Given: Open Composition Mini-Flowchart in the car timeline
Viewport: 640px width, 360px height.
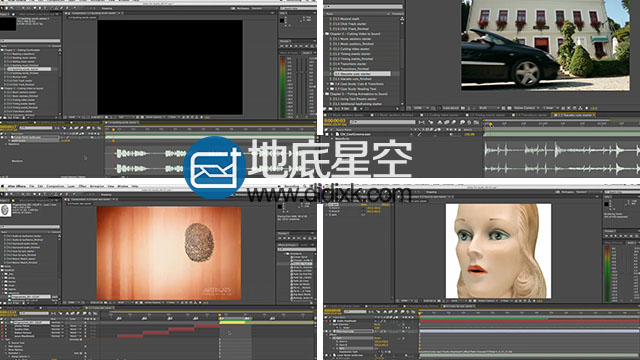Looking at the screenshot, I should pos(421,122).
